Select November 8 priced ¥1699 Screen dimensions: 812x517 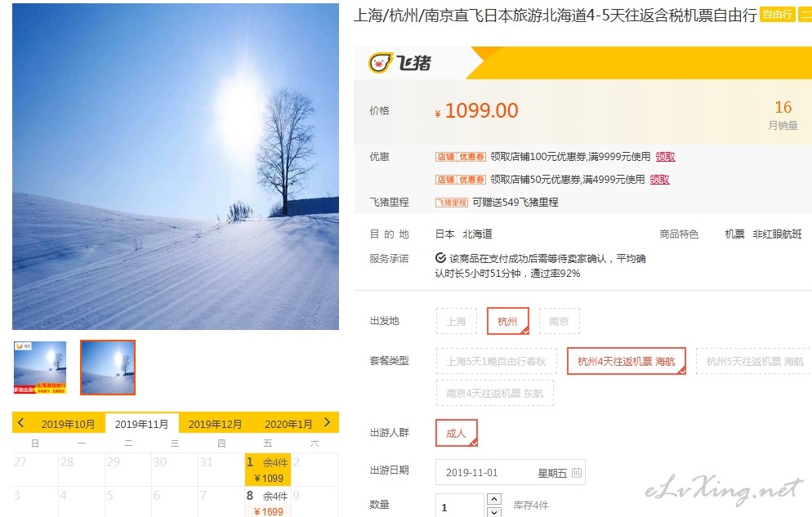(x=268, y=502)
